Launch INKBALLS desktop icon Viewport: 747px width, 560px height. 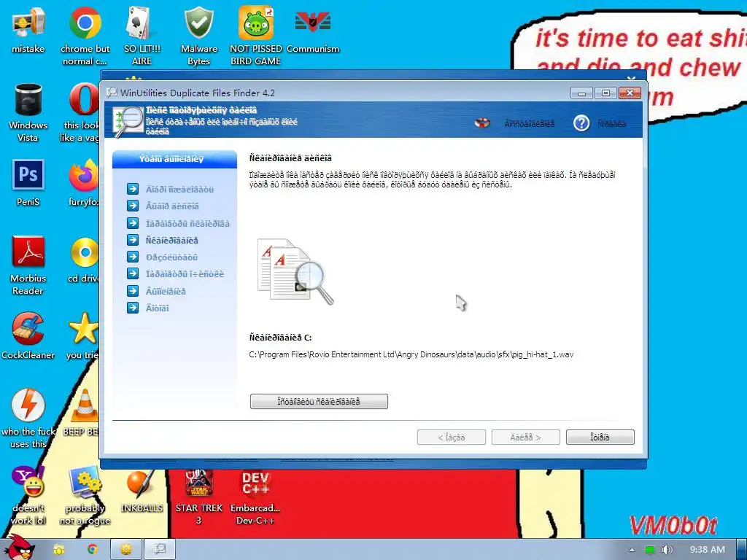click(142, 489)
